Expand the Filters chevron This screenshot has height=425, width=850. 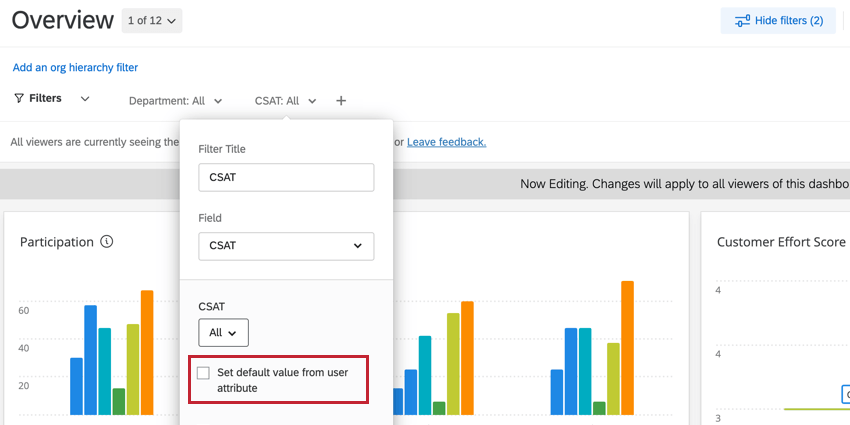click(x=85, y=99)
